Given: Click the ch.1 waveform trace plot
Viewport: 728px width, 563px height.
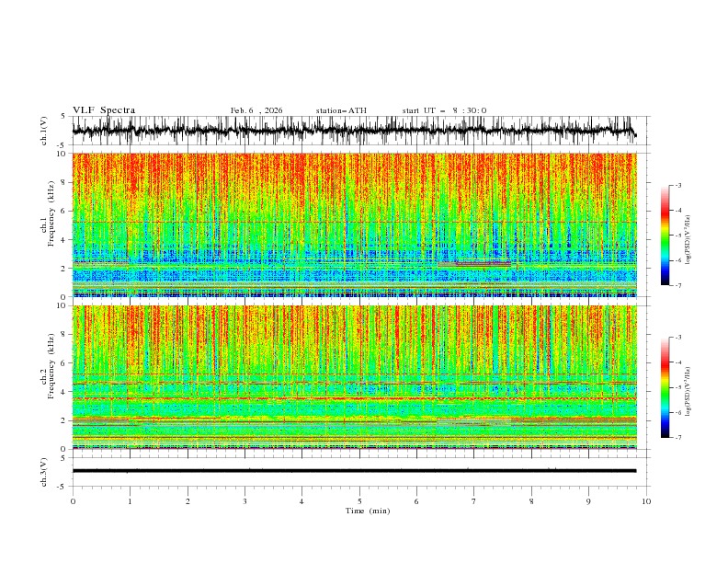Looking at the screenshot, I should (354, 131).
